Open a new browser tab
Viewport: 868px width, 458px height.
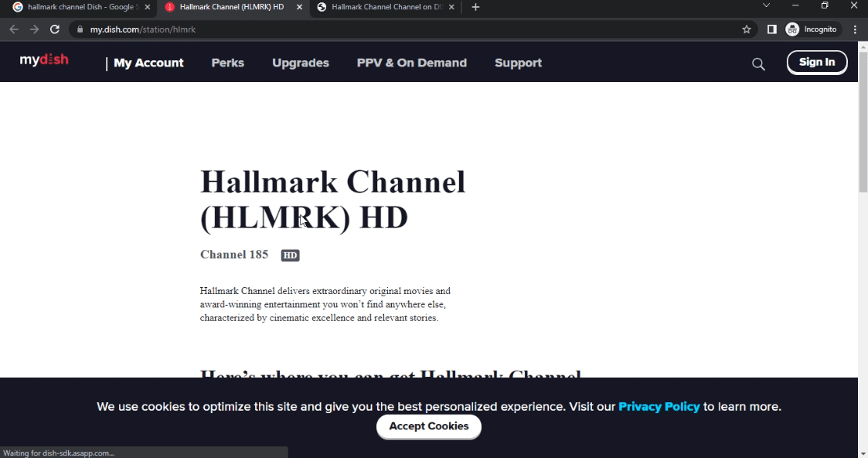475,7
